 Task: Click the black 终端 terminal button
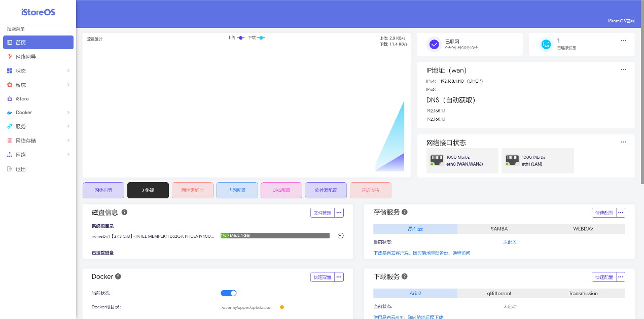coord(148,190)
